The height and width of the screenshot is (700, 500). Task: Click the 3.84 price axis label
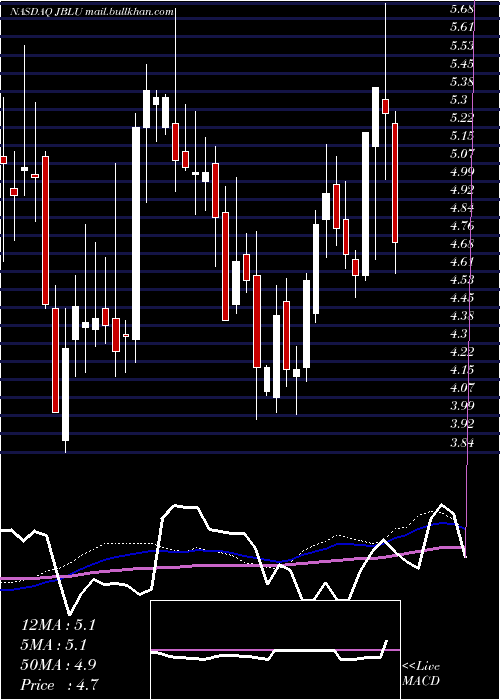pos(462,442)
